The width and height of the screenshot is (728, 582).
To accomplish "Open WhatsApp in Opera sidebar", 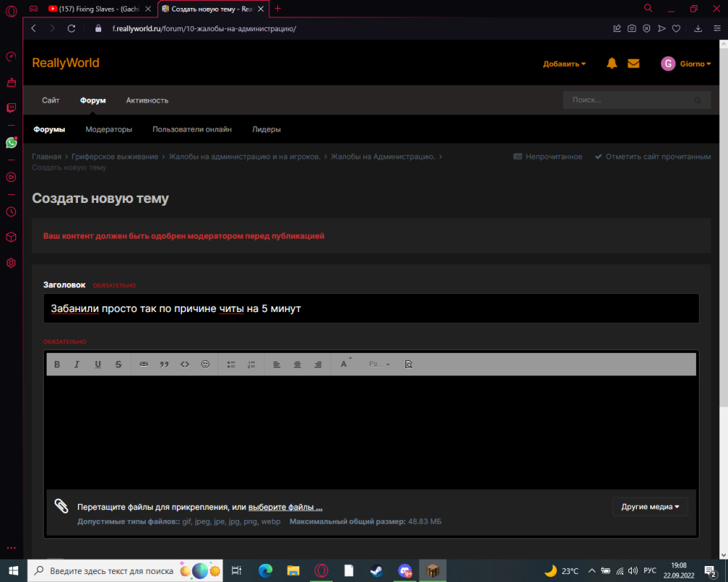I will 11,143.
